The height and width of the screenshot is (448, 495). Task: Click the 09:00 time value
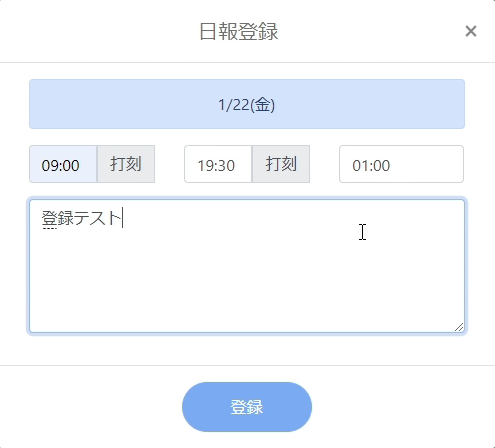[60, 165]
